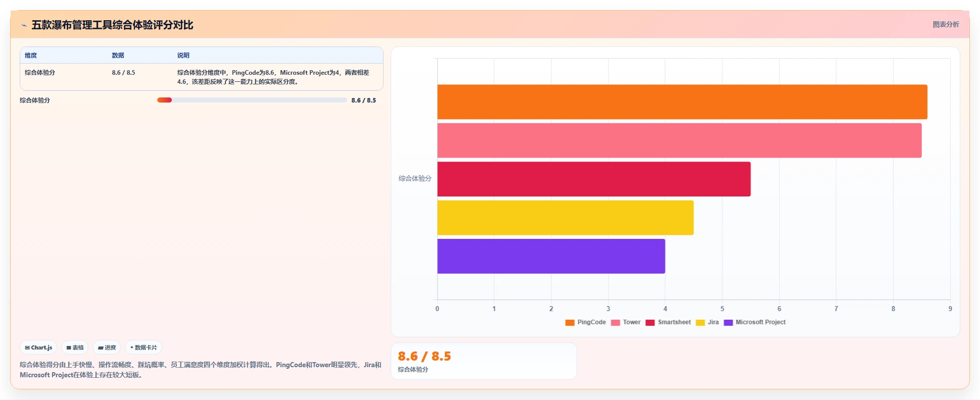
Task: Click the yellow Jira bar in chart
Action: (x=566, y=218)
